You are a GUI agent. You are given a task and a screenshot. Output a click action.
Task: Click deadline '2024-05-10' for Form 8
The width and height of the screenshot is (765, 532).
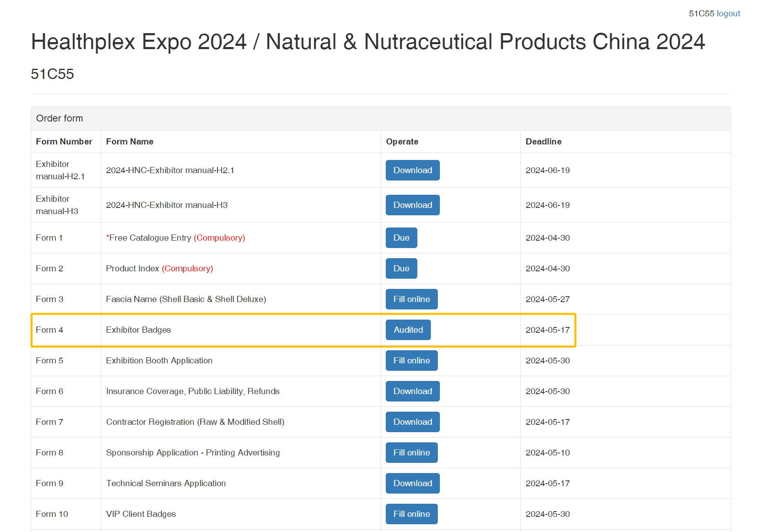click(x=548, y=453)
